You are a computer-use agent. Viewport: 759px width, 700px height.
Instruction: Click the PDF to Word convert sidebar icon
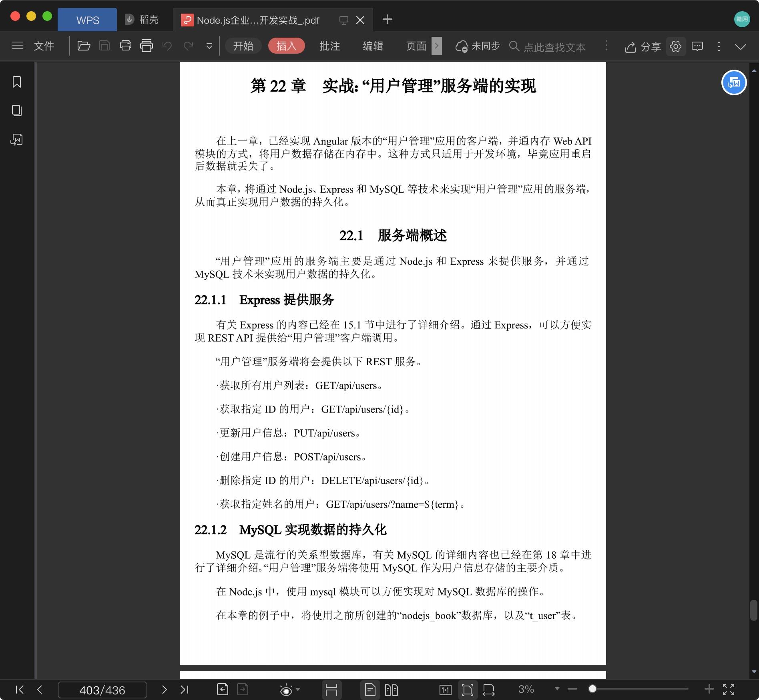(17, 139)
